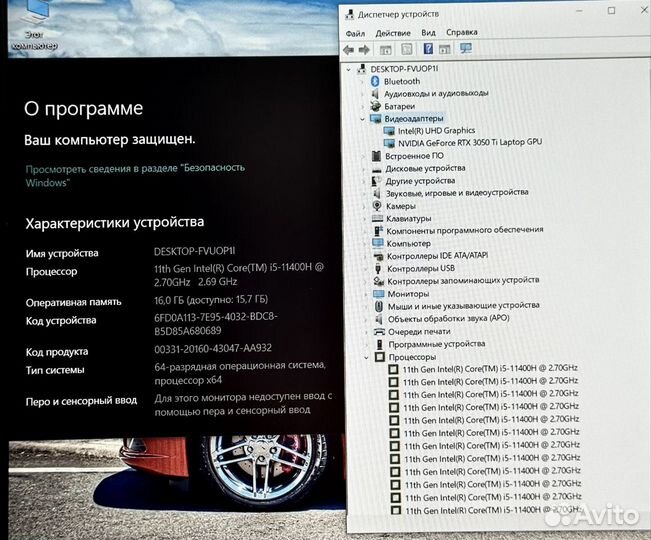The height and width of the screenshot is (540, 651).
Task: Open the Вид menu
Action: 428,32
